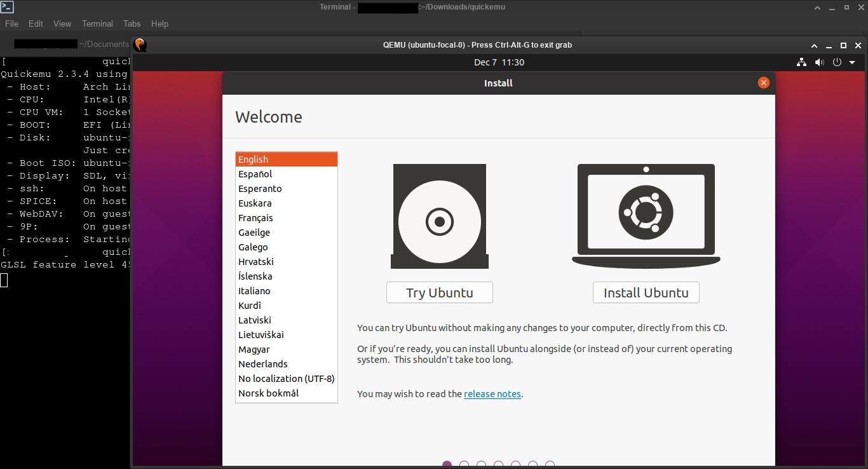Click the volume speaker icon in top bar

(819, 62)
